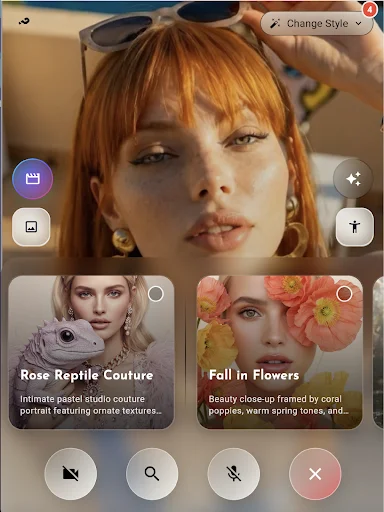Close with the red X button

[x=315, y=474]
